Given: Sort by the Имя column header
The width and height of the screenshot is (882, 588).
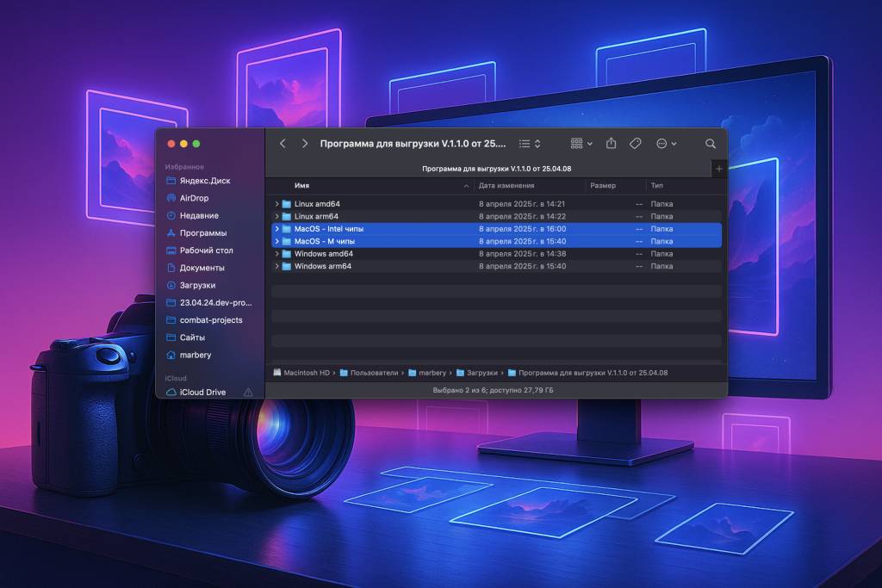Looking at the screenshot, I should coord(302,186).
